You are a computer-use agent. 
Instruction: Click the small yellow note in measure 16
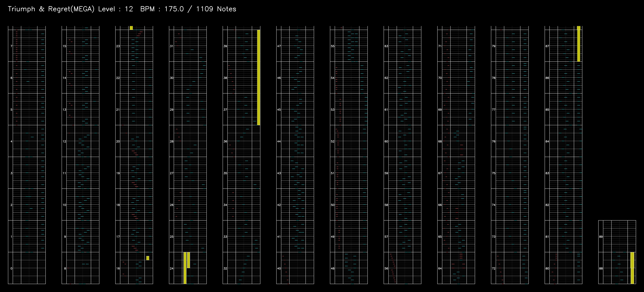(148, 258)
